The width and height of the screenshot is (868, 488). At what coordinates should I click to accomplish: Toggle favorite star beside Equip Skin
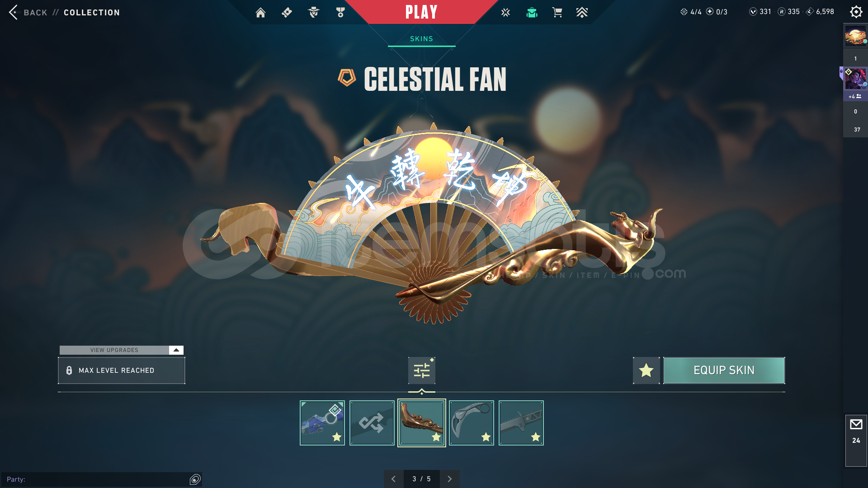pyautogui.click(x=646, y=371)
